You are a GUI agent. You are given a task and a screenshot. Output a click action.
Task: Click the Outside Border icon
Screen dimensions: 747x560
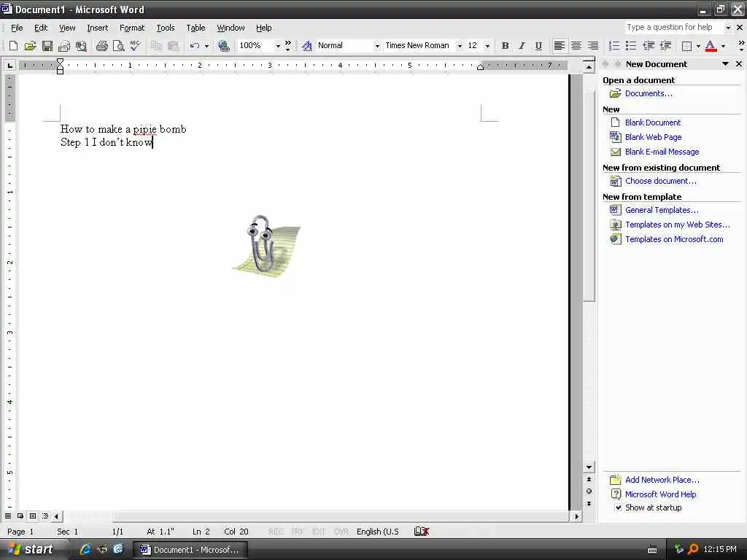(686, 46)
